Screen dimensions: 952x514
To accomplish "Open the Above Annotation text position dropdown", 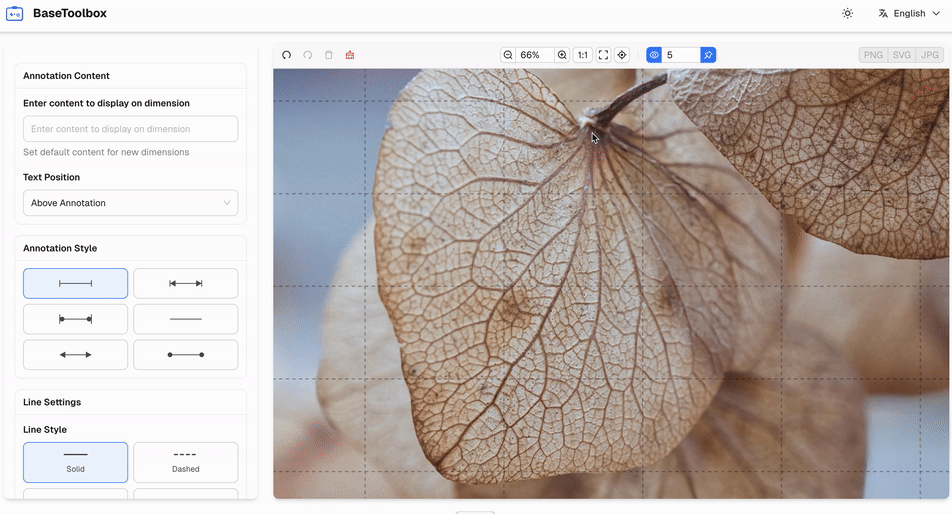I will [131, 203].
